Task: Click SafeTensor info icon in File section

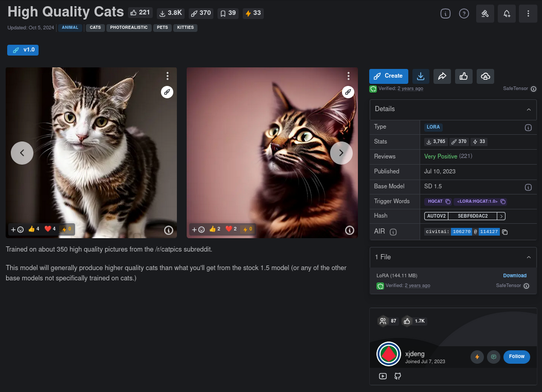Action: (x=526, y=286)
